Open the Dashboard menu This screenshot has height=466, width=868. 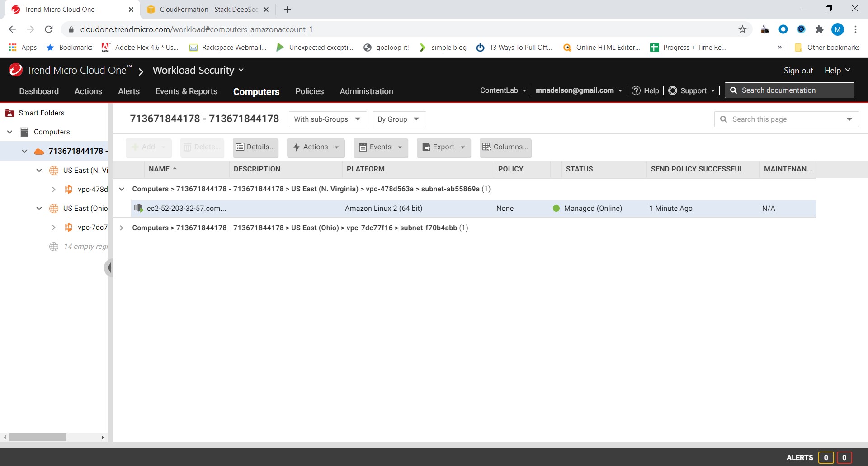pos(39,91)
